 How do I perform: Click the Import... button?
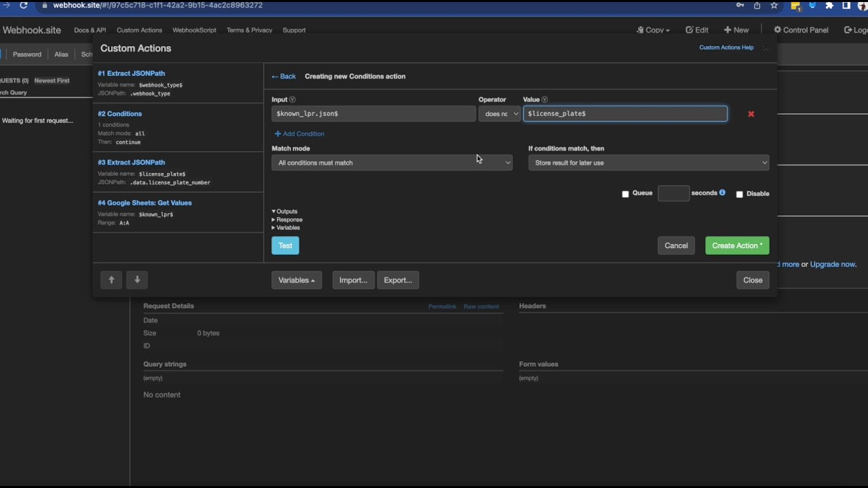353,280
